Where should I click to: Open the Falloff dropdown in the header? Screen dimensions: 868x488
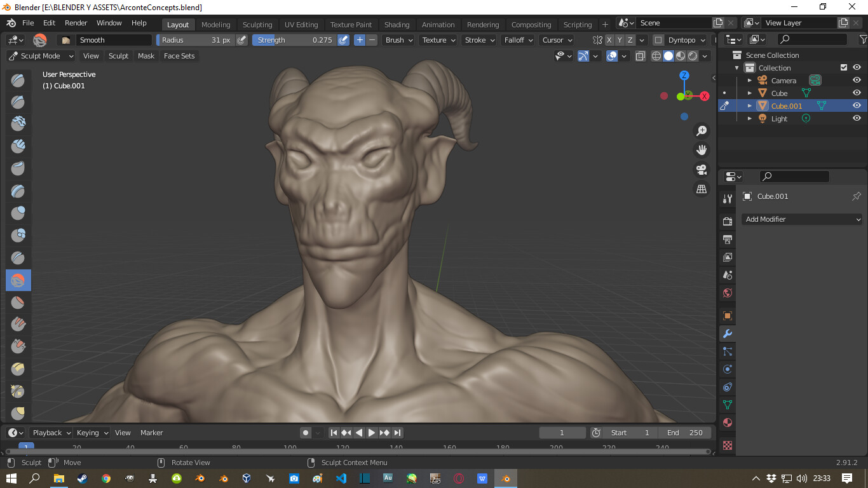click(x=517, y=39)
